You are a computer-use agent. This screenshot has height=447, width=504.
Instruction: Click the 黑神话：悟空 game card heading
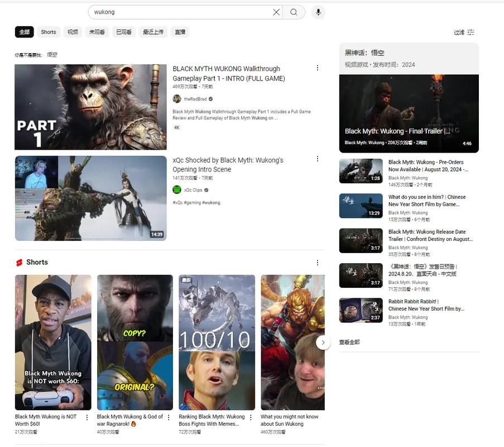[x=364, y=53]
